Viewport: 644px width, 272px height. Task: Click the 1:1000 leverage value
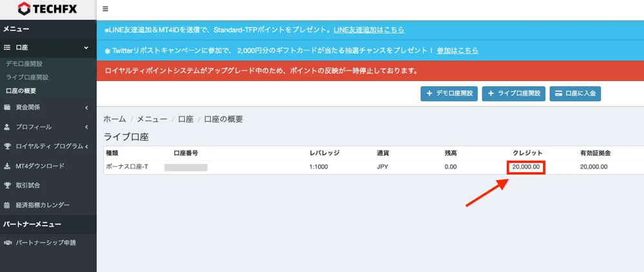(319, 167)
